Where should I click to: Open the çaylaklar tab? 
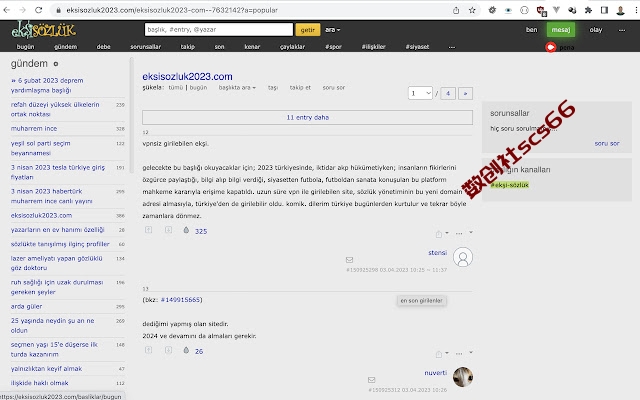[292, 47]
